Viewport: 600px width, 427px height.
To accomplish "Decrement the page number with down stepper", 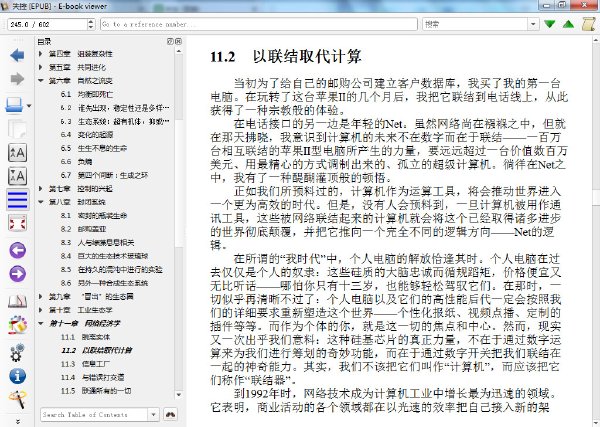I will [x=91, y=28].
